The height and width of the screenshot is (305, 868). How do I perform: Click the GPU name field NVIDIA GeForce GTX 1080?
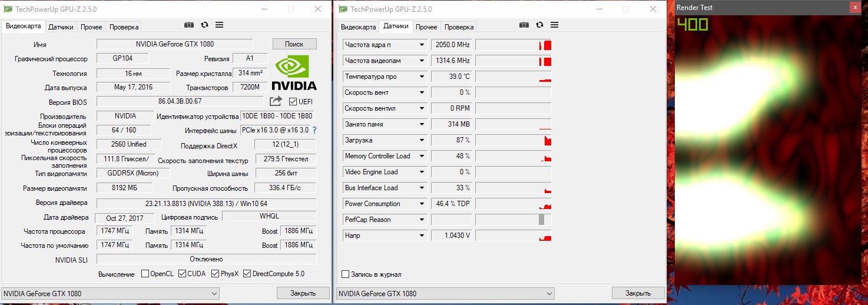tap(174, 44)
